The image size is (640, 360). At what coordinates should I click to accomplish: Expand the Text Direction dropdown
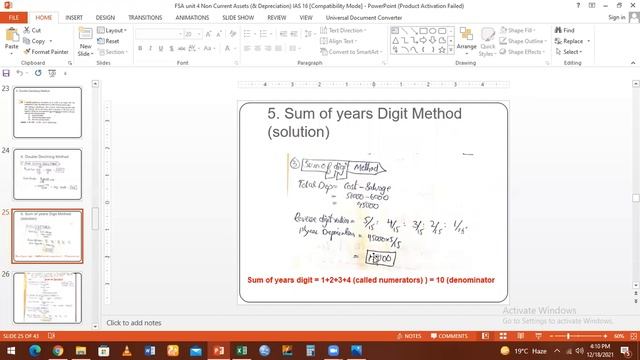343,30
